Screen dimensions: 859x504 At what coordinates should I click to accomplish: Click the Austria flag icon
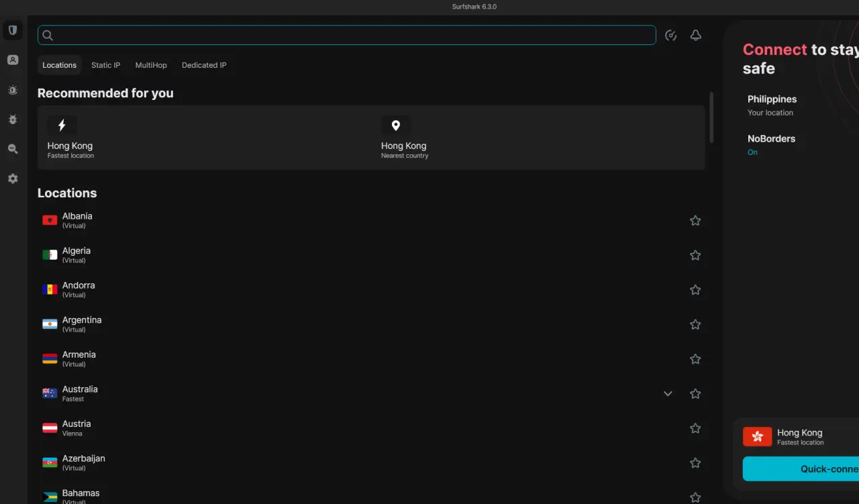tap(50, 428)
